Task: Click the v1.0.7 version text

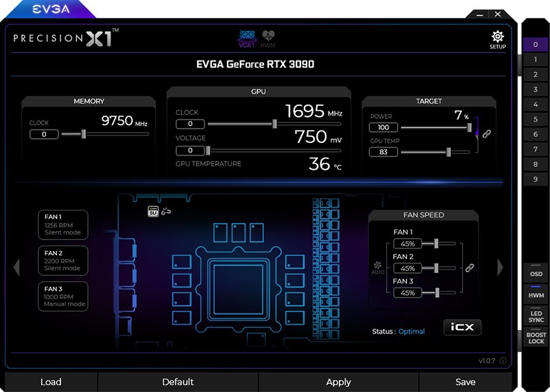Action: click(487, 361)
